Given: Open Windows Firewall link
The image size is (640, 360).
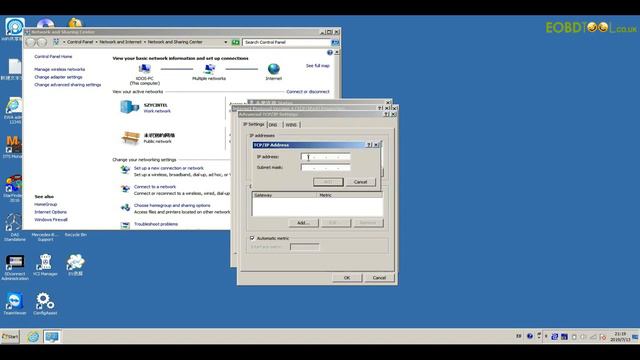Looking at the screenshot, I should click(51, 220).
